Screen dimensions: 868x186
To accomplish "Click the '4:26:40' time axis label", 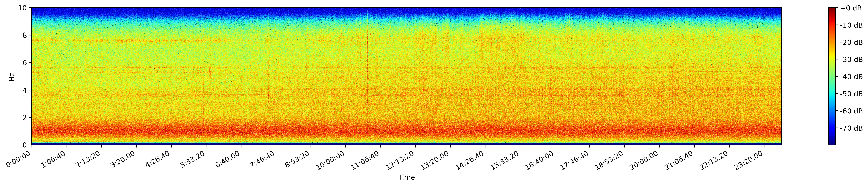I will click(158, 159).
